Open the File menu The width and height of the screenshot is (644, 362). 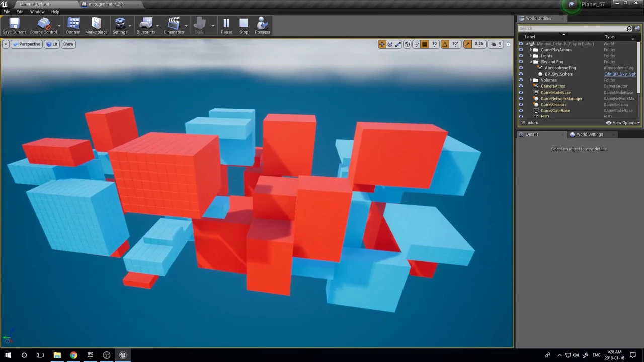pos(7,12)
